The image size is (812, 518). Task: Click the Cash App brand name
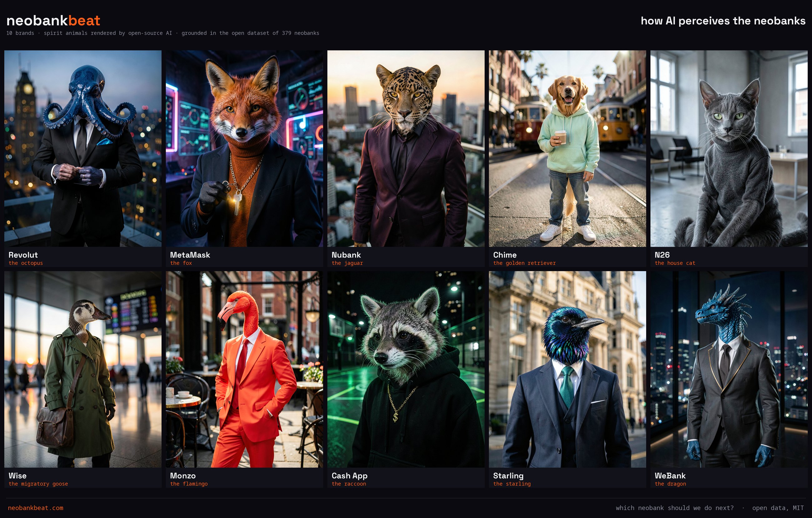(x=349, y=476)
